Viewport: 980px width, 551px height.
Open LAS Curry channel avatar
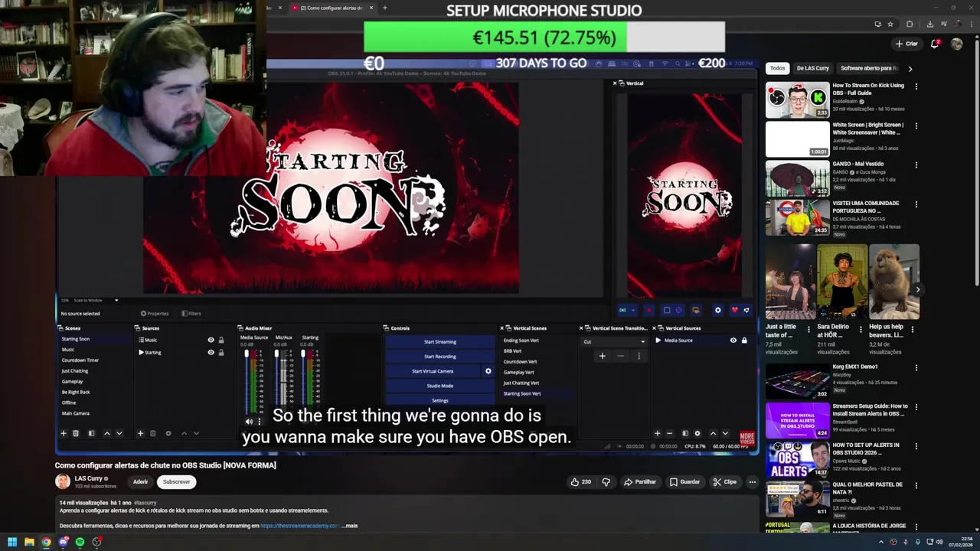click(x=63, y=481)
